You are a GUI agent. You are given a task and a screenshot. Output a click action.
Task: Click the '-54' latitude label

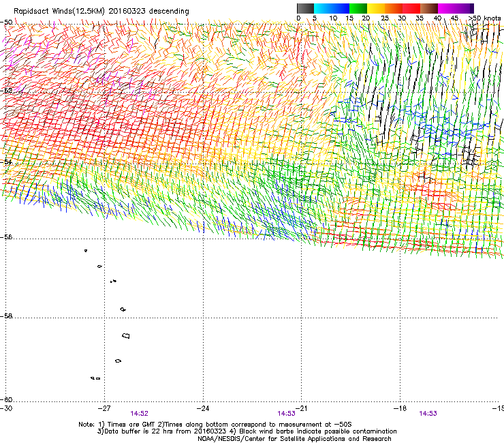point(6,162)
